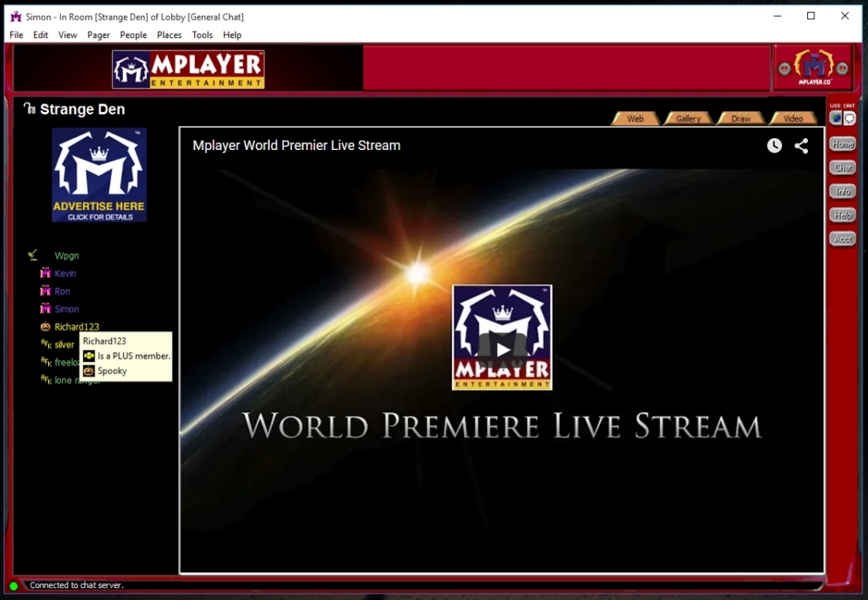Click the gavel icon beside Wpgn
The image size is (868, 600).
pyautogui.click(x=32, y=255)
